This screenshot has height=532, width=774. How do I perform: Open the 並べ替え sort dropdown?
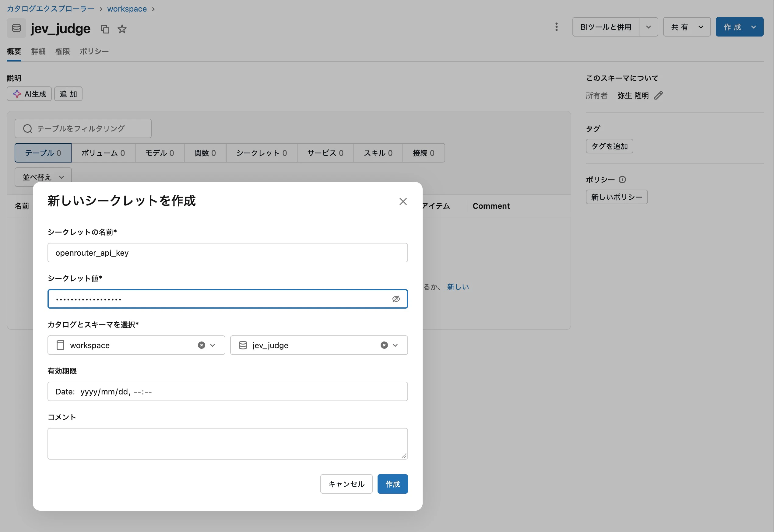click(43, 177)
